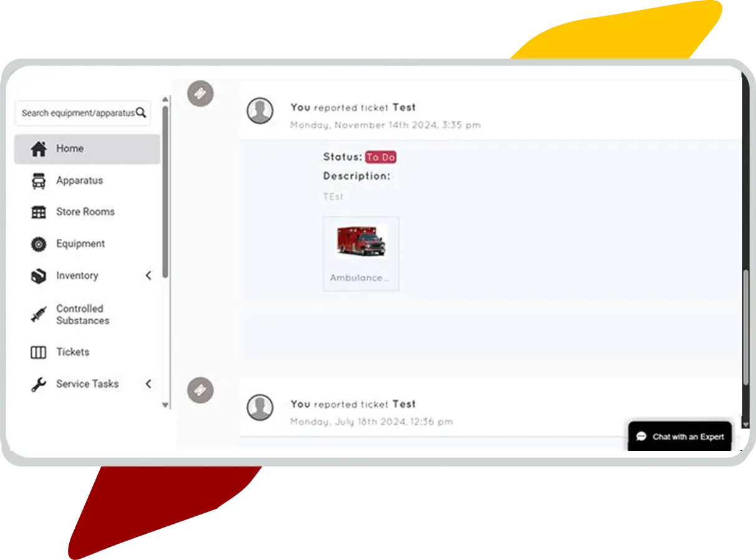Click the Tickets sidebar icon
This screenshot has height=560, width=756.
pos(39,352)
